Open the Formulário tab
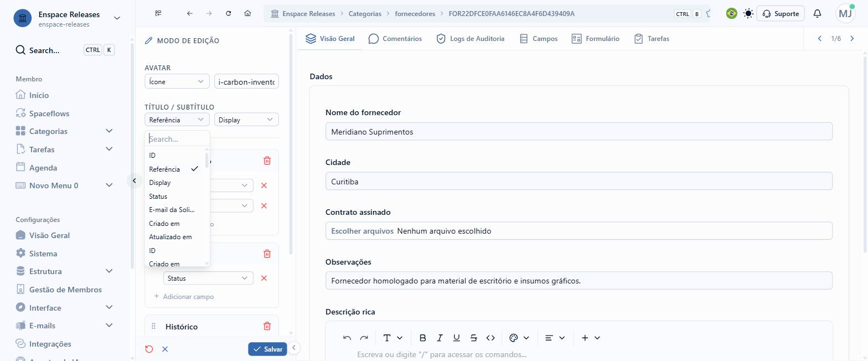Screen dimensions: 868x361 pyautogui.click(x=595, y=38)
